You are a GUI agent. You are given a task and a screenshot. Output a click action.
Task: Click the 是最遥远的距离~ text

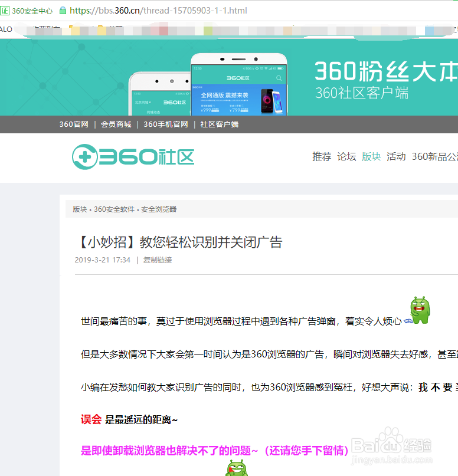click(x=141, y=419)
